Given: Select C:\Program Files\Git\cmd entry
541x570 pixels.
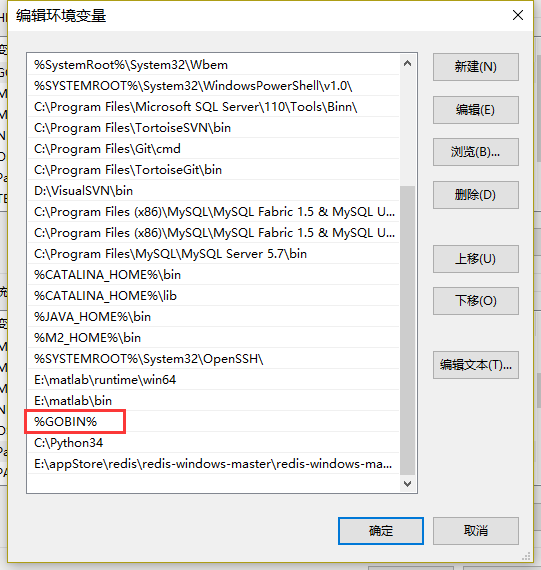Looking at the screenshot, I should (213, 149).
